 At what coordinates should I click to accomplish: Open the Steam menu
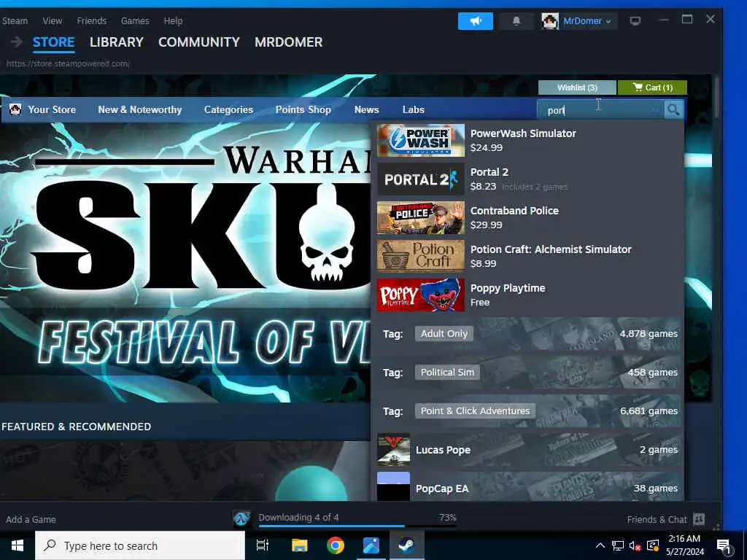click(15, 21)
